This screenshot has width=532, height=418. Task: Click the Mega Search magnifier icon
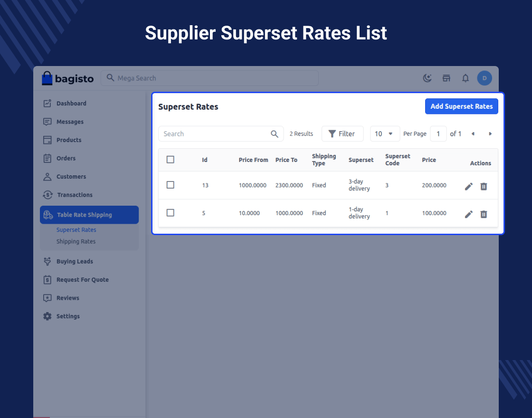[x=110, y=78]
